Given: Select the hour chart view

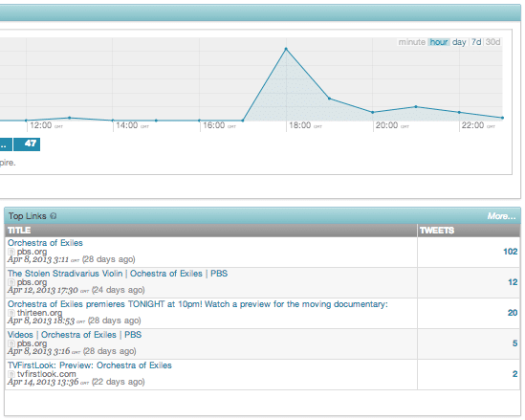Looking at the screenshot, I should 439,42.
